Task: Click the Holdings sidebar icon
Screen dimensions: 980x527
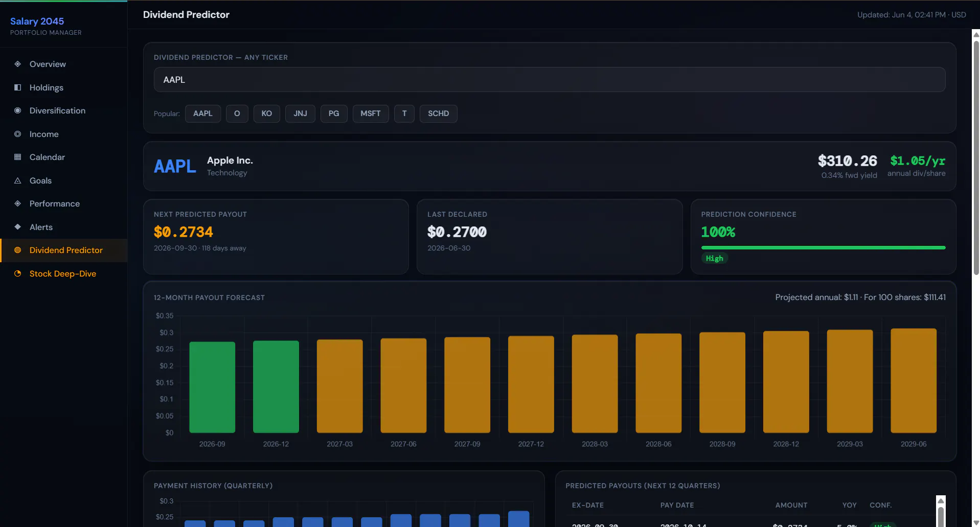Action: pos(17,87)
